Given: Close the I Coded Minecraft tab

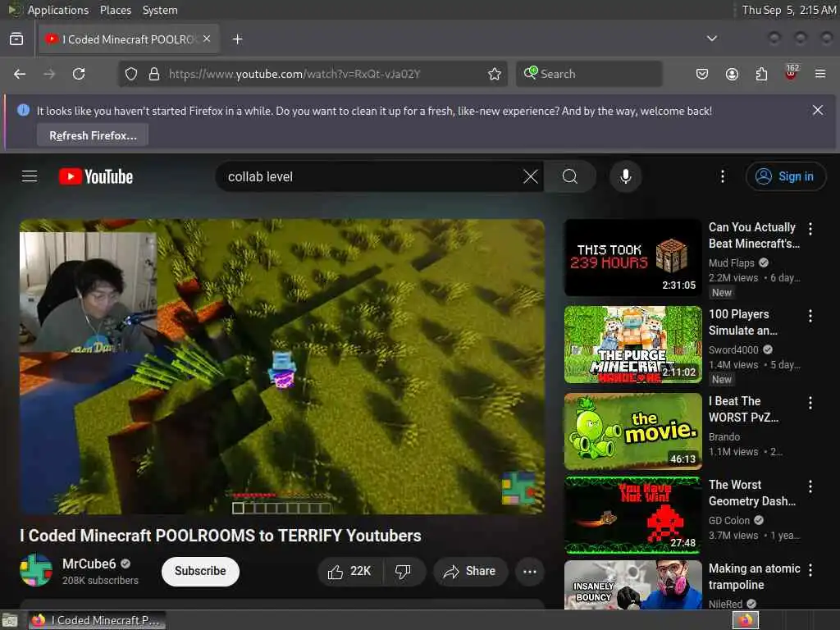Looking at the screenshot, I should point(207,39).
